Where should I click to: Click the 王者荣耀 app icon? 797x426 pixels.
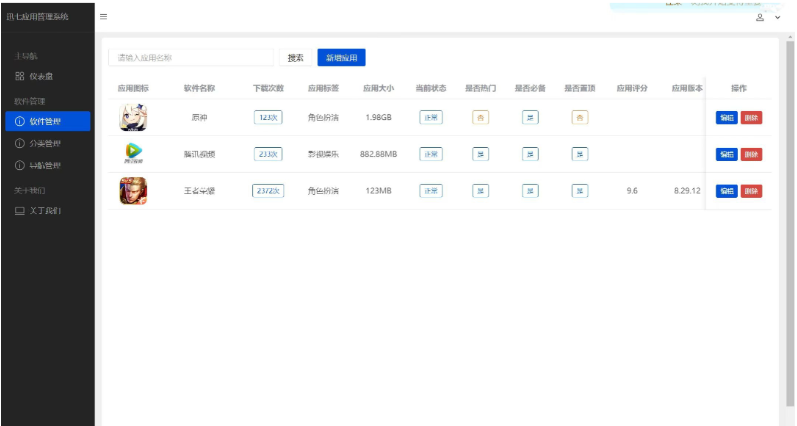tap(133, 190)
